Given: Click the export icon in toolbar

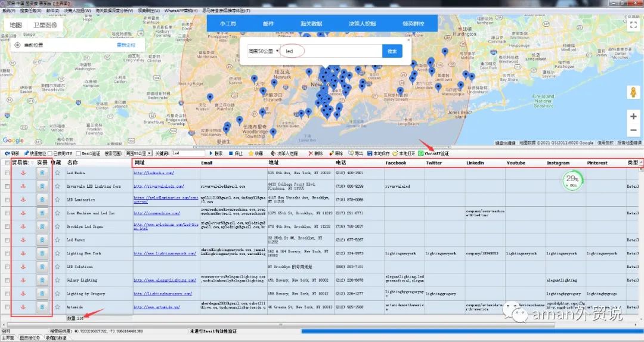Looking at the screenshot, I should click(x=351, y=153).
